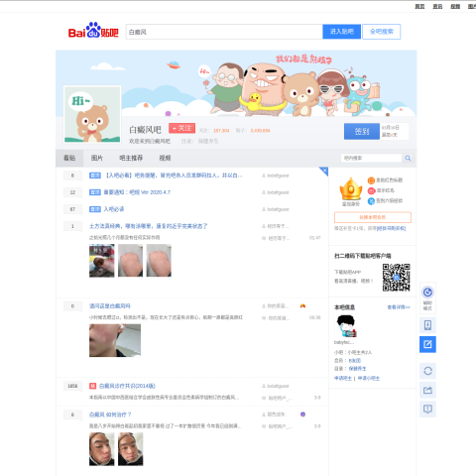The height and width of the screenshot is (476, 476).
Task: Switch to the 视频 tab
Action: pyautogui.click(x=165, y=158)
